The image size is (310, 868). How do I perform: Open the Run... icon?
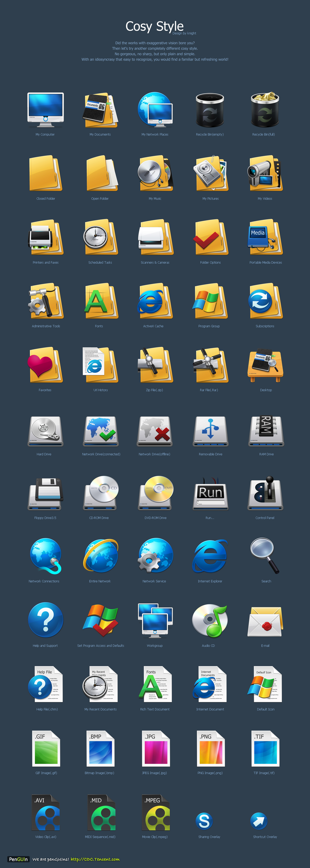[x=211, y=494]
